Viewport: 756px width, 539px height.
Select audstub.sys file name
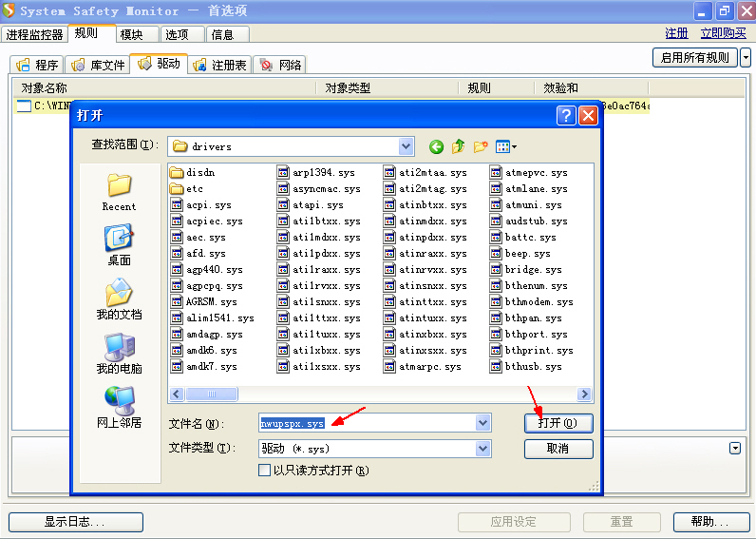click(537, 221)
